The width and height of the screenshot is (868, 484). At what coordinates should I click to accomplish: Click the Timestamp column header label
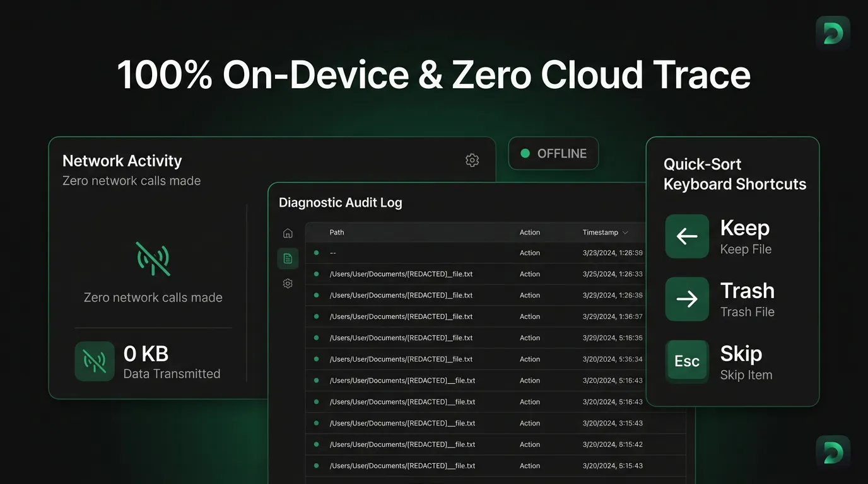click(600, 233)
